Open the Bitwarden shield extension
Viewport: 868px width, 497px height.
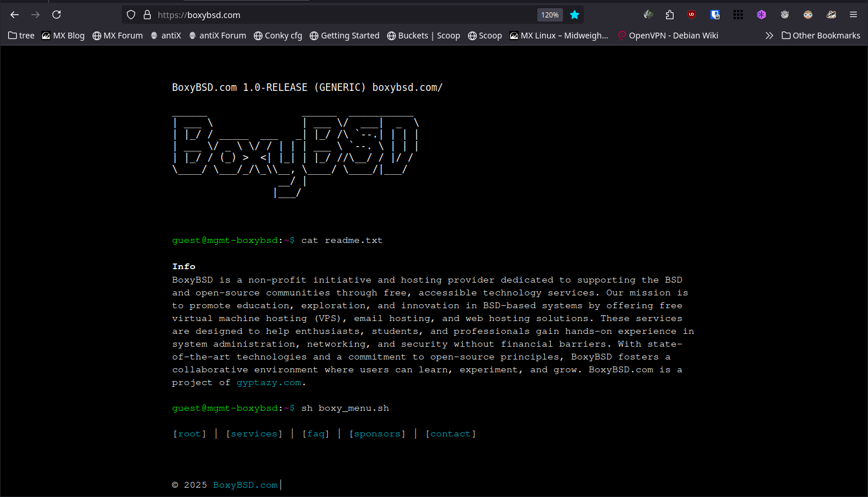tap(715, 15)
